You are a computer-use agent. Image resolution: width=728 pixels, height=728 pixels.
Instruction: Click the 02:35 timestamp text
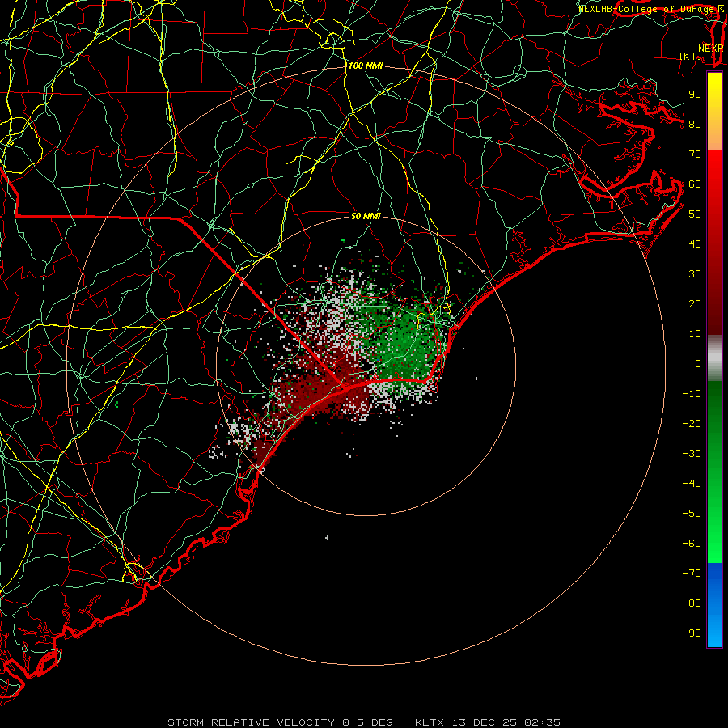coord(543,722)
